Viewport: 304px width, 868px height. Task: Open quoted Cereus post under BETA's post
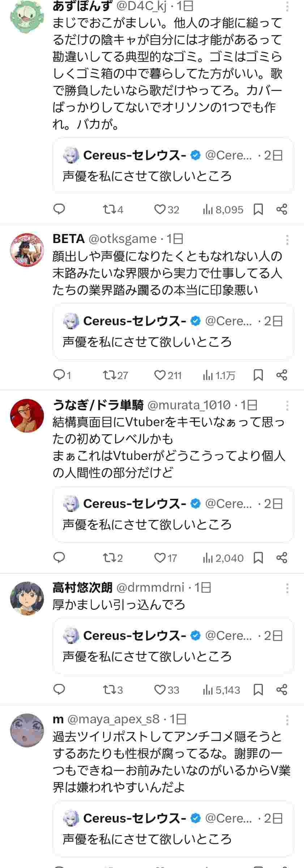173,332
